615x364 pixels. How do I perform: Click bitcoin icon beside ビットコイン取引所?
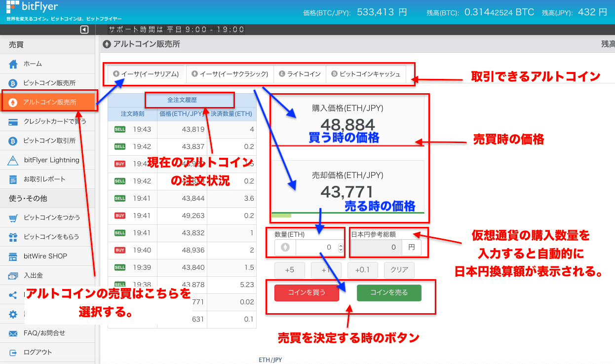coord(14,141)
